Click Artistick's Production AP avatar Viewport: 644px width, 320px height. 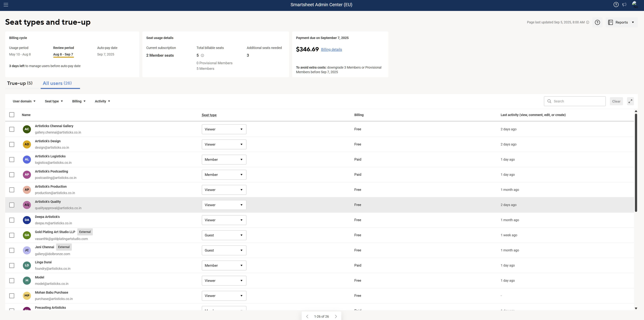27,190
